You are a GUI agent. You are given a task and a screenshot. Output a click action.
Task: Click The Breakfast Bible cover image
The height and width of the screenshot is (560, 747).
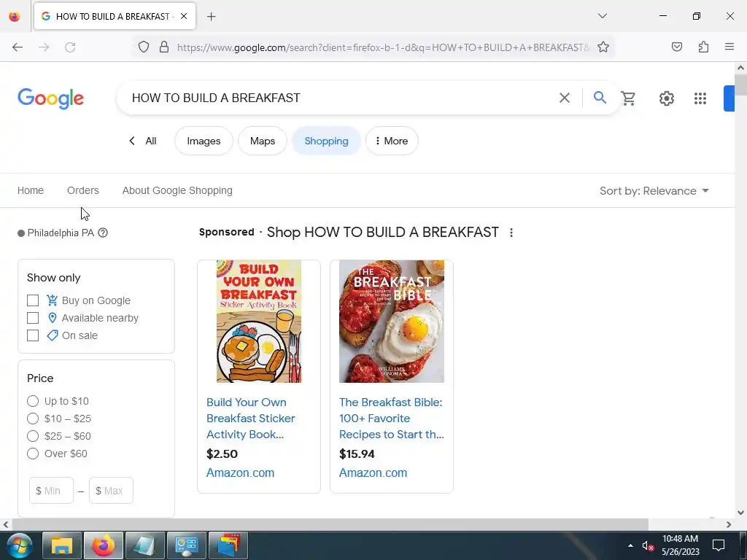392,322
